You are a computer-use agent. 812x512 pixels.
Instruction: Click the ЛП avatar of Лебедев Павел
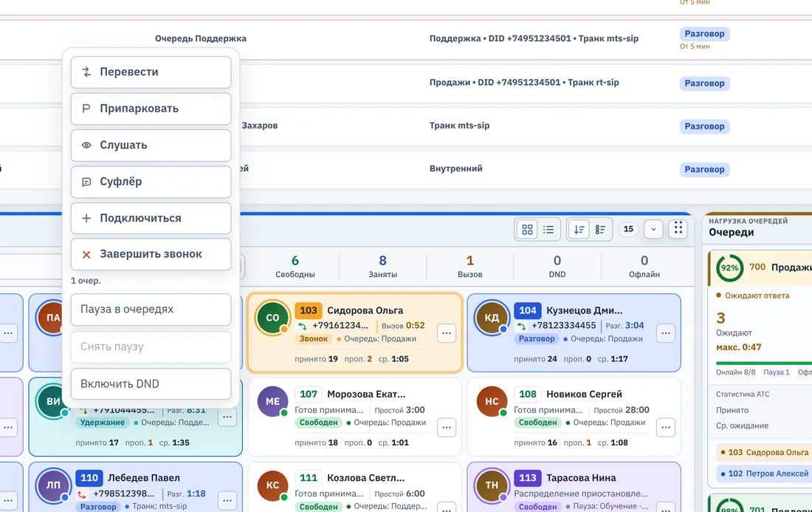53,485
